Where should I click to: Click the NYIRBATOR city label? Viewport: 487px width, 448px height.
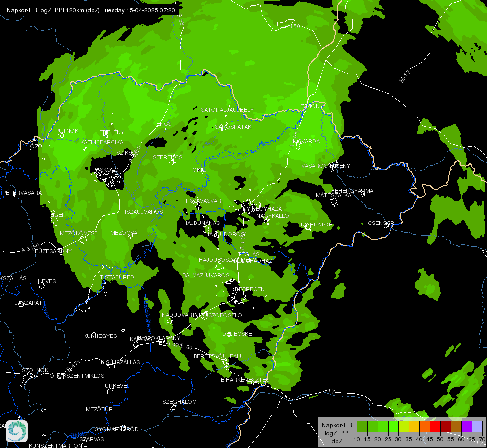tap(316, 224)
